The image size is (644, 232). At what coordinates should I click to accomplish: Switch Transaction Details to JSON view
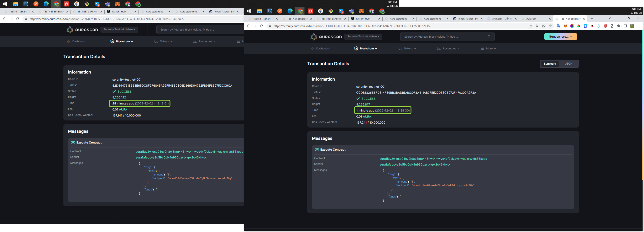point(569,64)
